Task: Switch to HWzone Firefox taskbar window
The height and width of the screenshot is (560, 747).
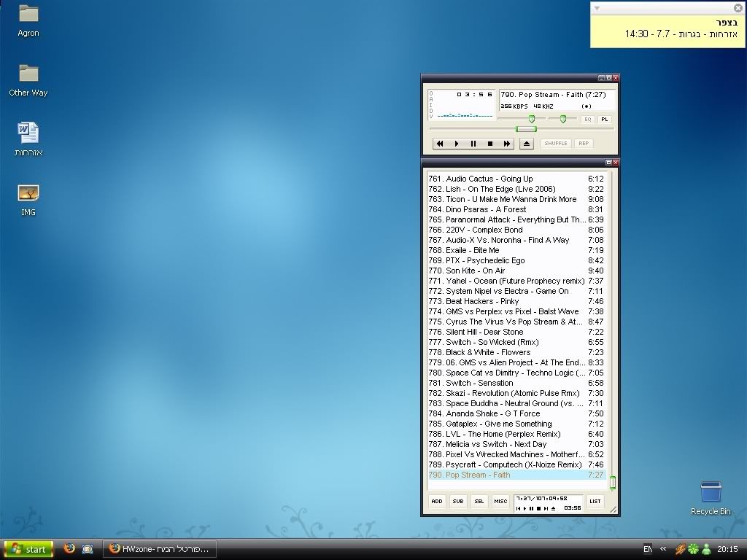Action: click(160, 549)
